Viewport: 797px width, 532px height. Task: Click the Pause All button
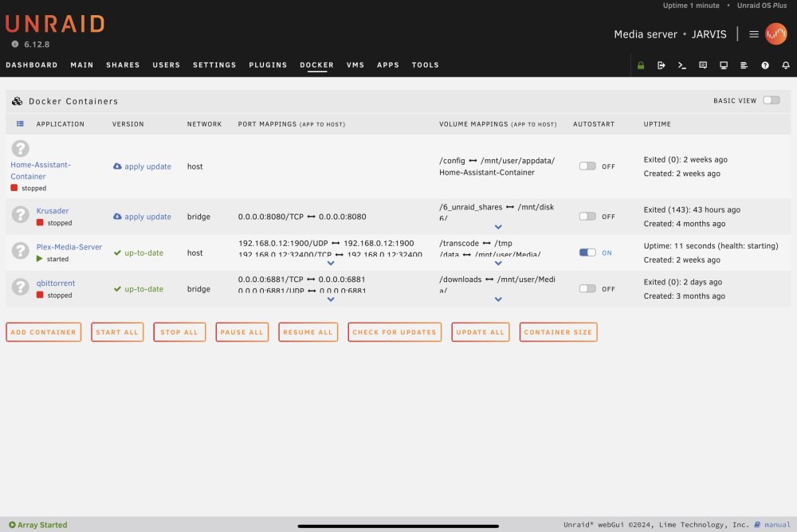242,332
